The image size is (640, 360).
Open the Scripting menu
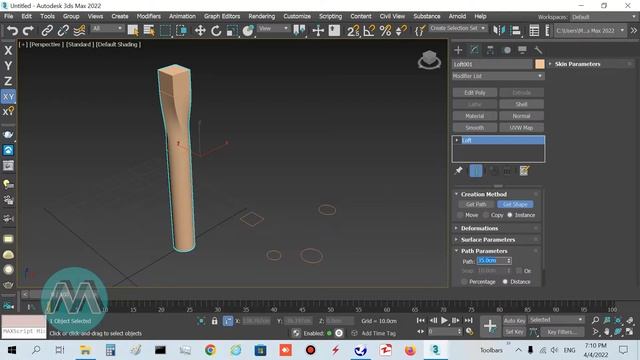click(x=330, y=16)
